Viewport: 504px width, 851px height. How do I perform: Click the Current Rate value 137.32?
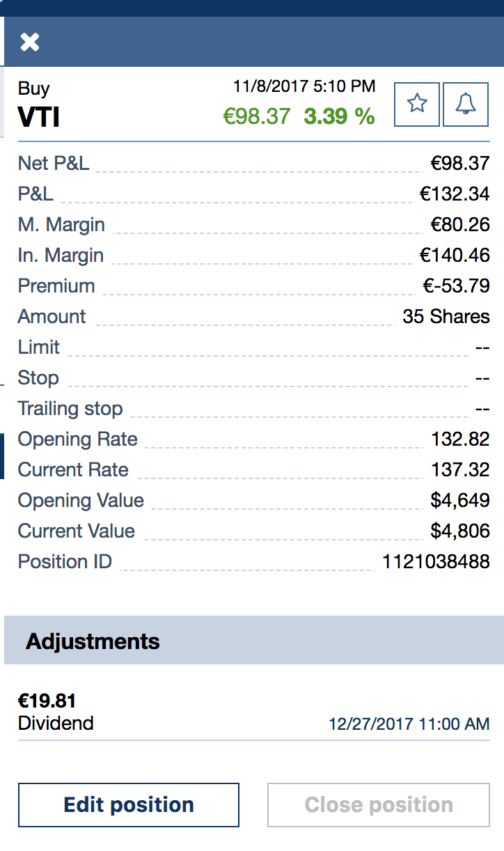click(460, 470)
